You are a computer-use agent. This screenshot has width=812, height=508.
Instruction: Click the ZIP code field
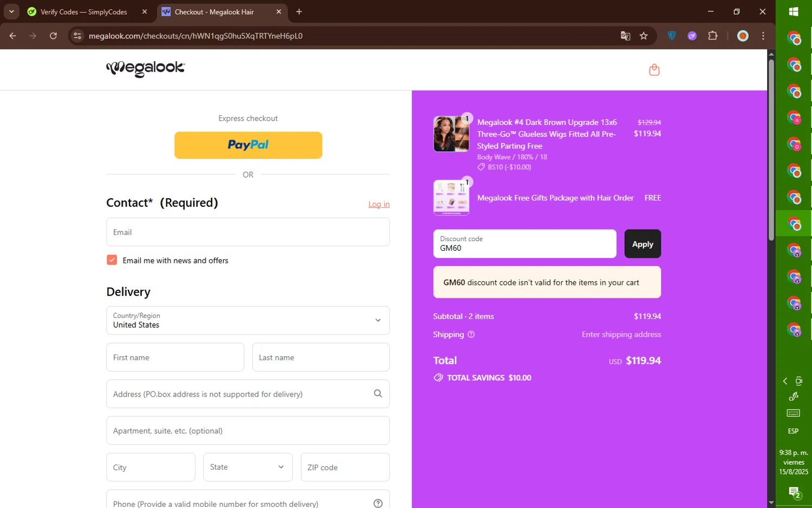coord(345,467)
